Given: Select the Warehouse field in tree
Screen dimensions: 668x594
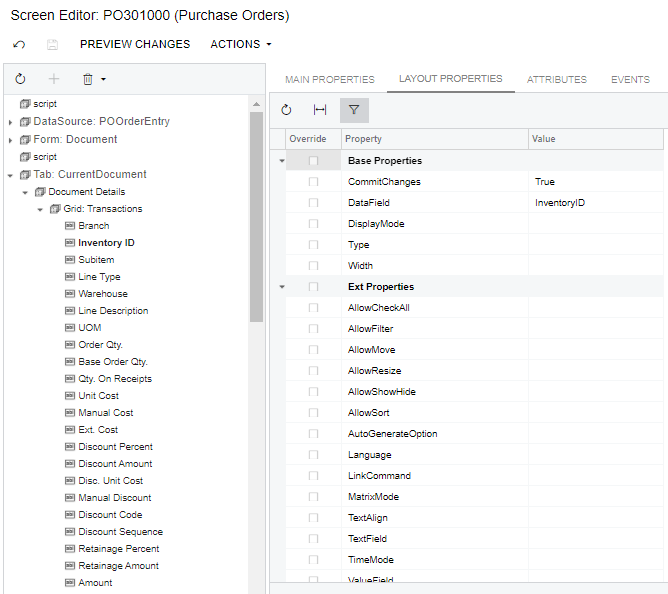Looking at the screenshot, I should tap(103, 294).
